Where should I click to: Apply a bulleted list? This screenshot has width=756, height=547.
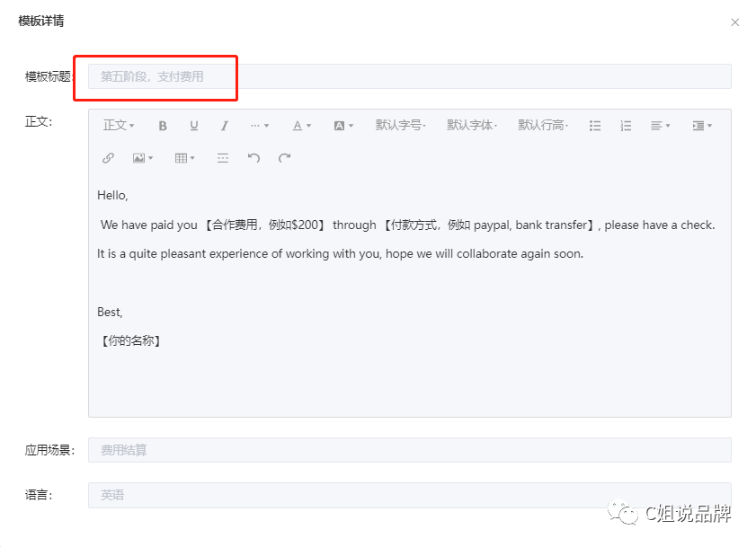click(x=595, y=125)
